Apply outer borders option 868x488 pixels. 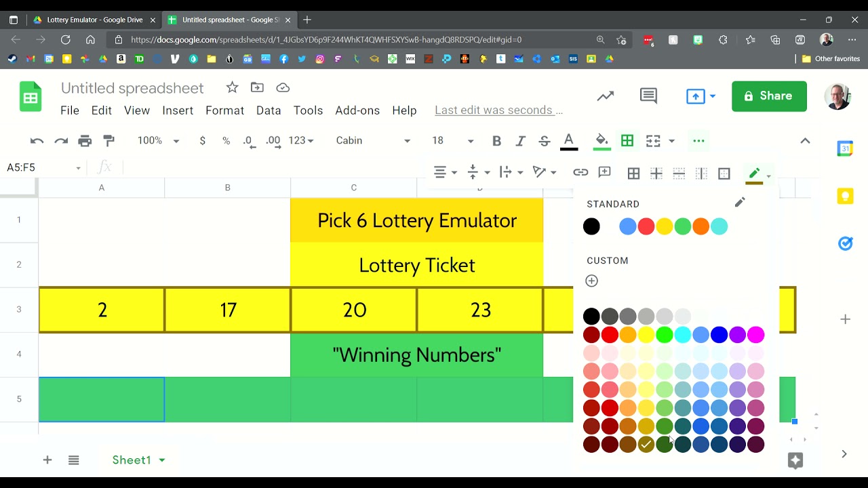(x=724, y=174)
